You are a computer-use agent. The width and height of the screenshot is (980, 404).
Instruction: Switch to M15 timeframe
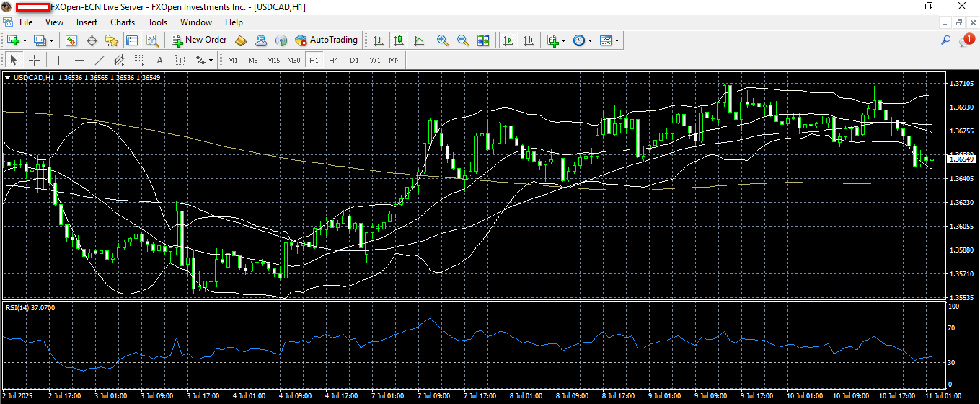click(273, 60)
